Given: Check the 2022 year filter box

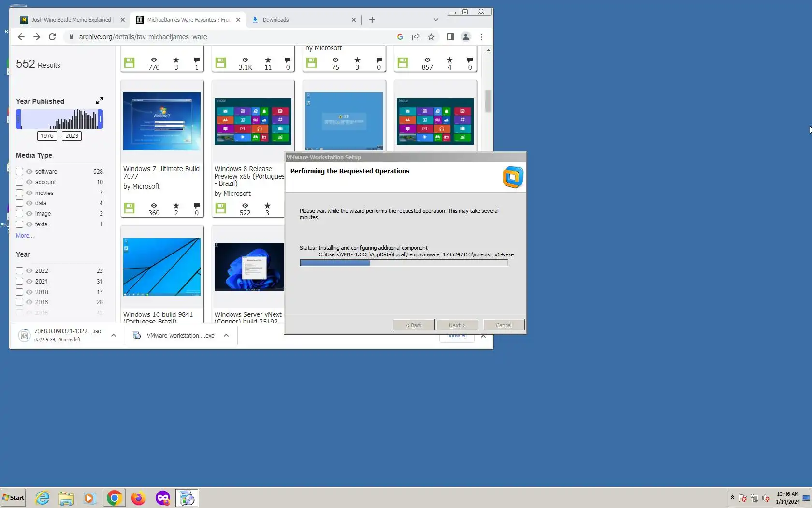Looking at the screenshot, I should [x=19, y=271].
